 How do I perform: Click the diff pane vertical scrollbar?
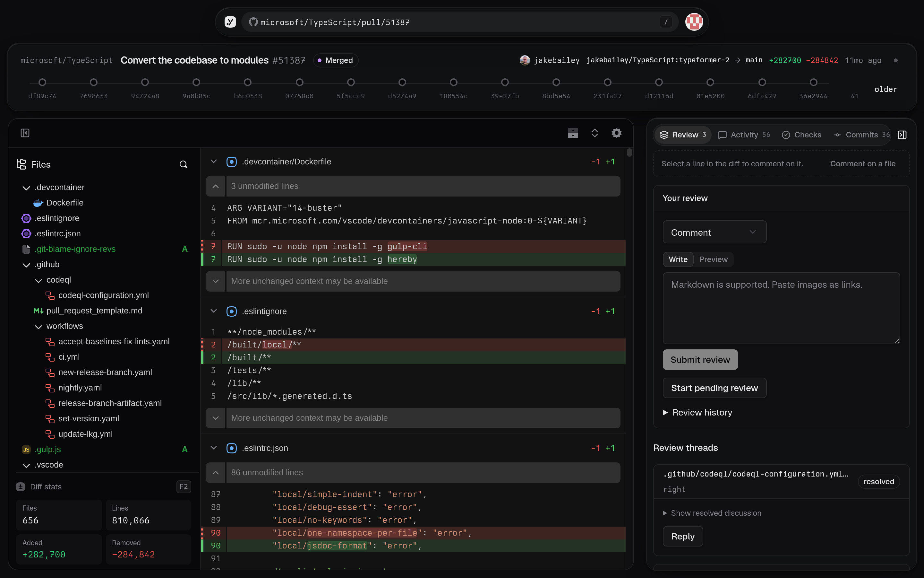pyautogui.click(x=629, y=153)
